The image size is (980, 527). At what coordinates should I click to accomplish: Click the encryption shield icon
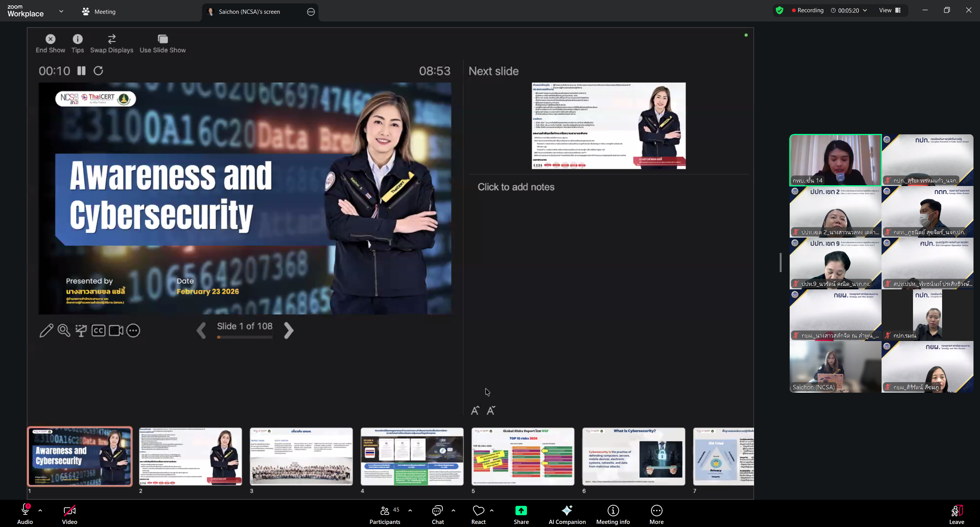click(779, 10)
